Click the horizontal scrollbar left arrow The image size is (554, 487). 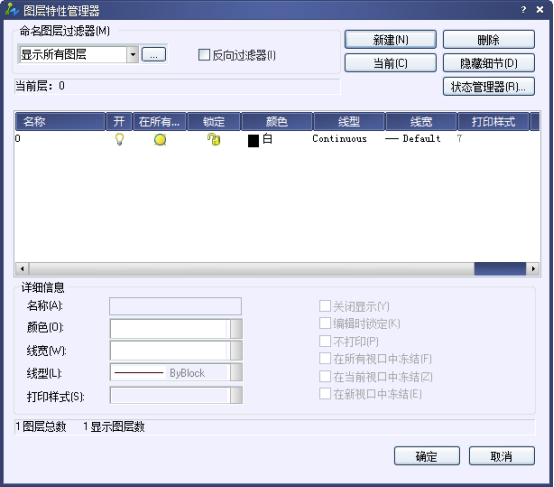pyautogui.click(x=22, y=269)
